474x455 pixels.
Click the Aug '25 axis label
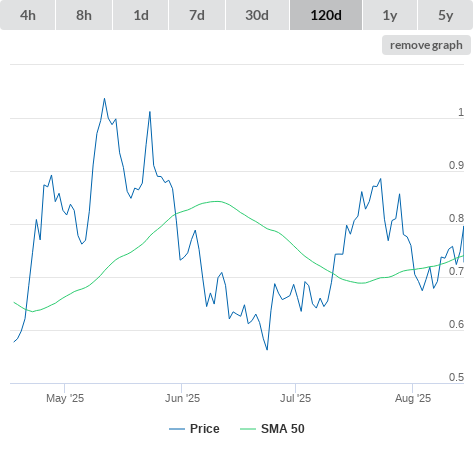pos(413,398)
